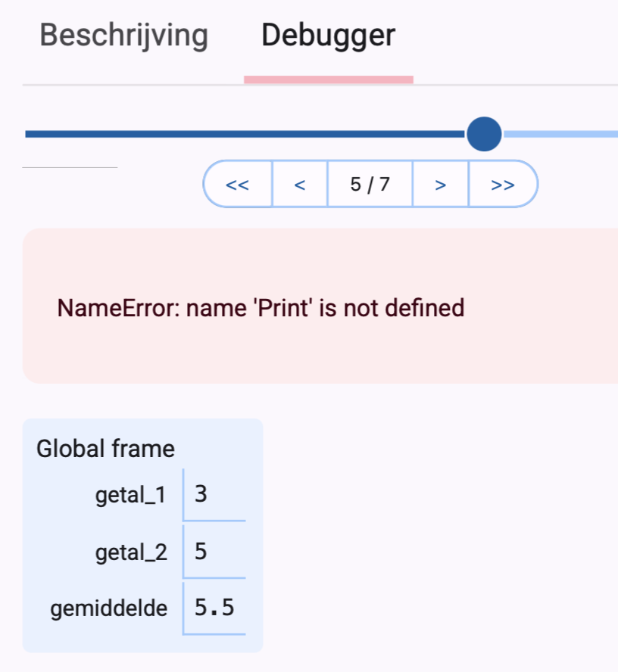Select the getal_1 variable name
The height and width of the screenshot is (672, 618).
131,494
